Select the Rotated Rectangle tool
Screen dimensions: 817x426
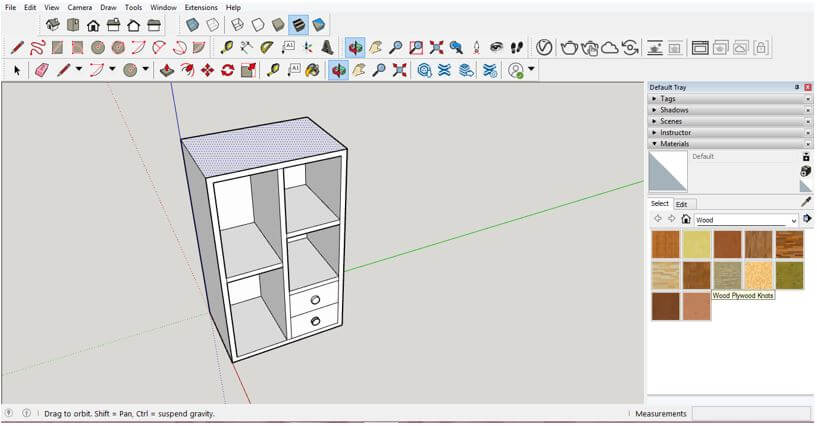(78, 48)
